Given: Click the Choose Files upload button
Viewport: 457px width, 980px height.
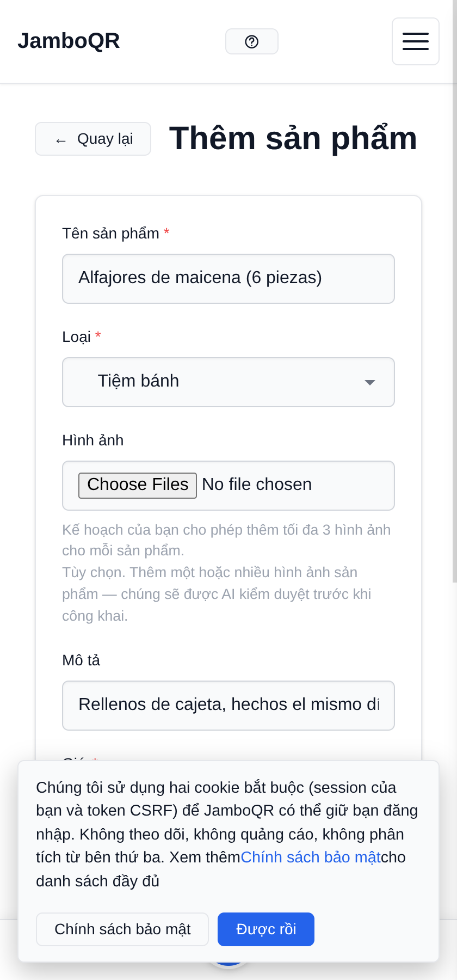Looking at the screenshot, I should [x=138, y=485].
